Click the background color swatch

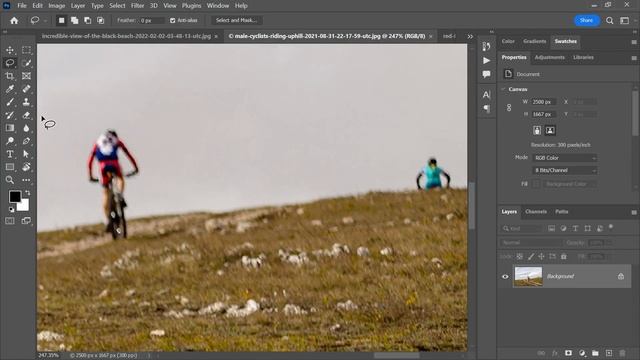click(24, 206)
